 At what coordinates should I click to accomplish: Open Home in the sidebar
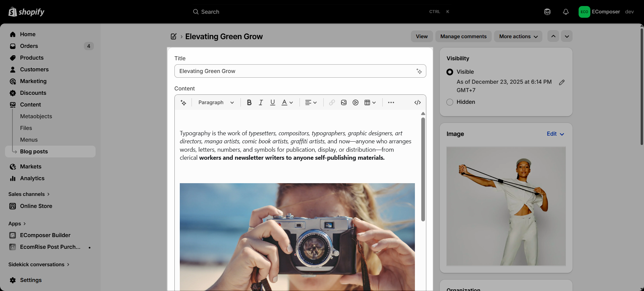point(50,34)
